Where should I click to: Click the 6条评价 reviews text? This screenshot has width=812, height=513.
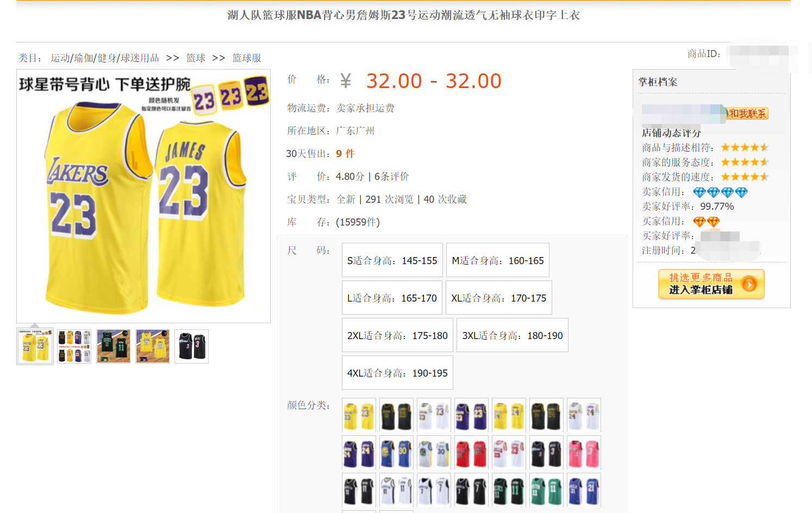click(x=391, y=177)
